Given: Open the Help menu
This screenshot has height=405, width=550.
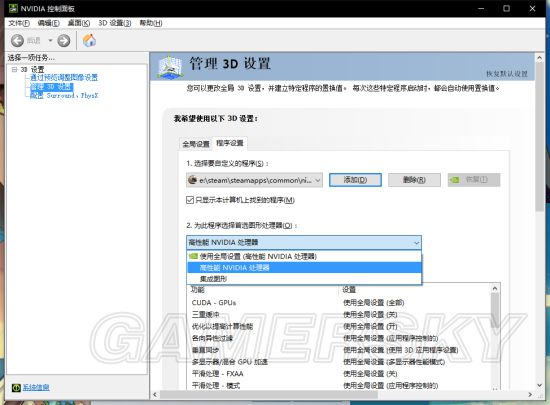Looking at the screenshot, I should 151,23.
